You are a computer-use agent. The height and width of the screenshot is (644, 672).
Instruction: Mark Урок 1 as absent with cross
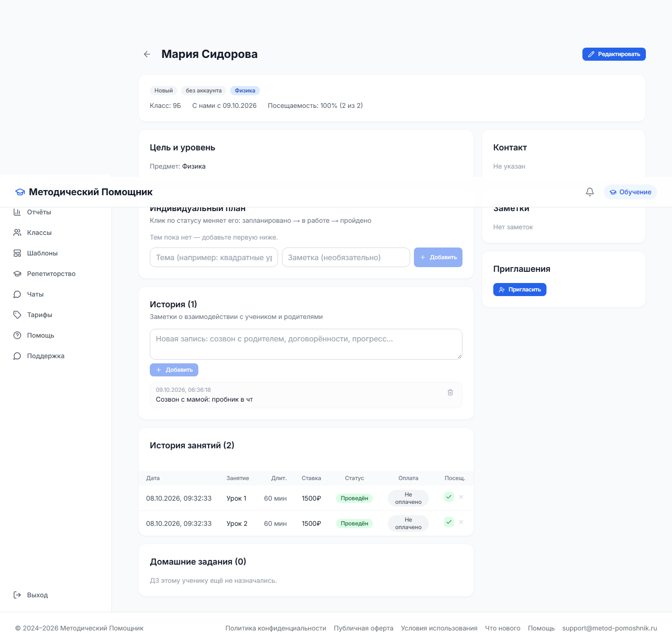(461, 497)
